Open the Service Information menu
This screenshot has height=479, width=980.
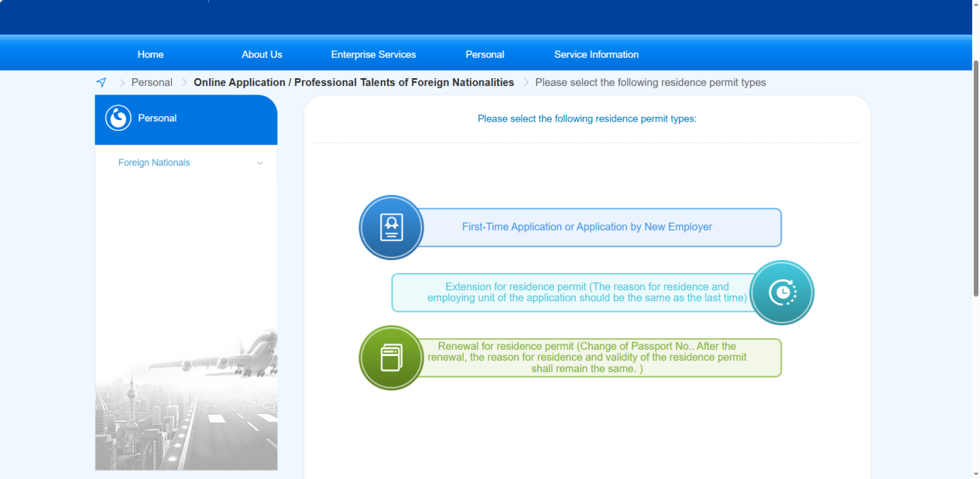597,55
